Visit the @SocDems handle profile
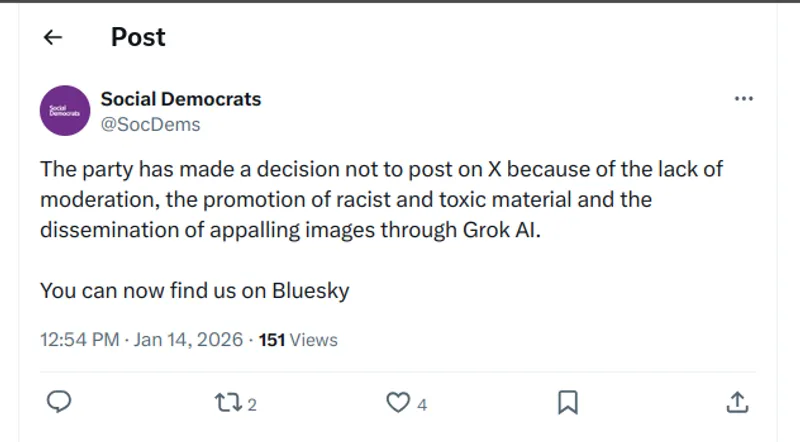 pos(150,124)
